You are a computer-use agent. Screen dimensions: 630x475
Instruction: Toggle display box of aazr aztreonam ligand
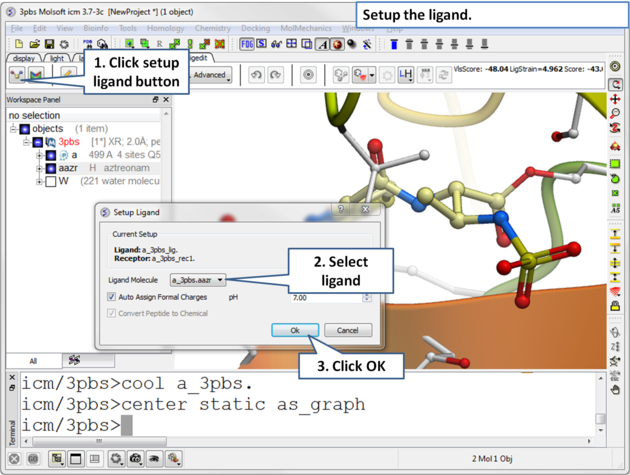51,168
